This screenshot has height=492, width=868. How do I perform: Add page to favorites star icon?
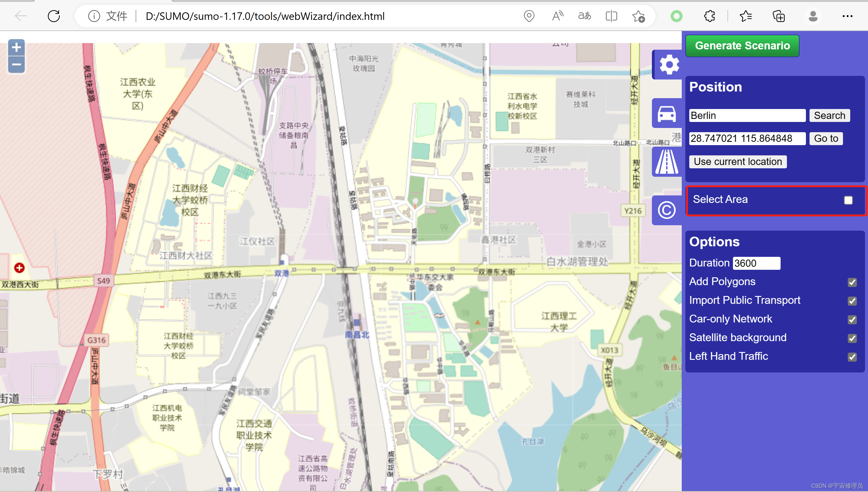point(638,16)
